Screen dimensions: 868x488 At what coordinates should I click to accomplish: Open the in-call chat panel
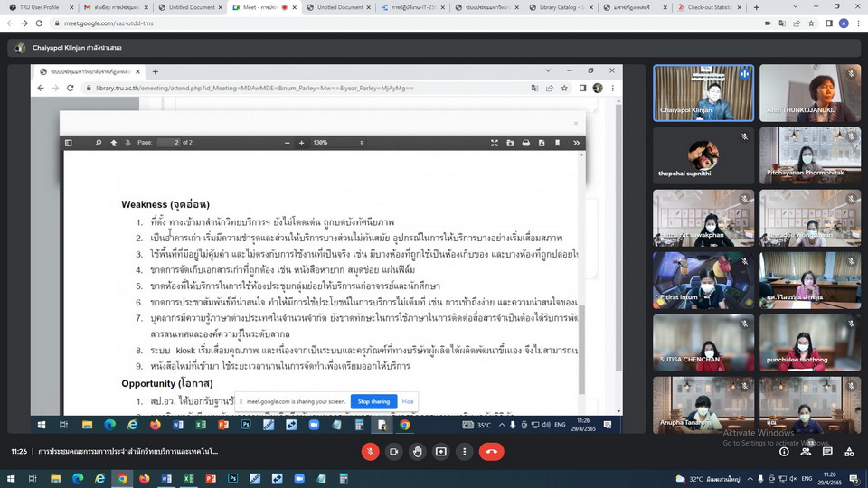[x=827, y=452]
